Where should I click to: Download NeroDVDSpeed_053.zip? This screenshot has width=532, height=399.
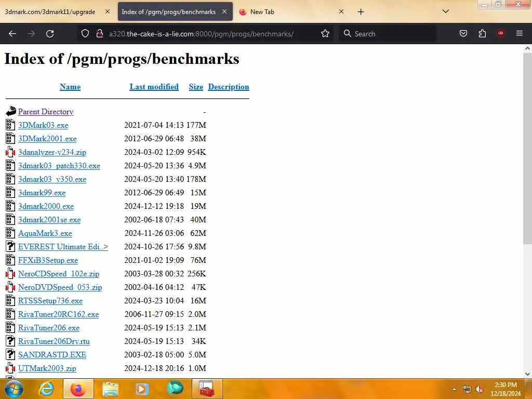[x=60, y=287]
